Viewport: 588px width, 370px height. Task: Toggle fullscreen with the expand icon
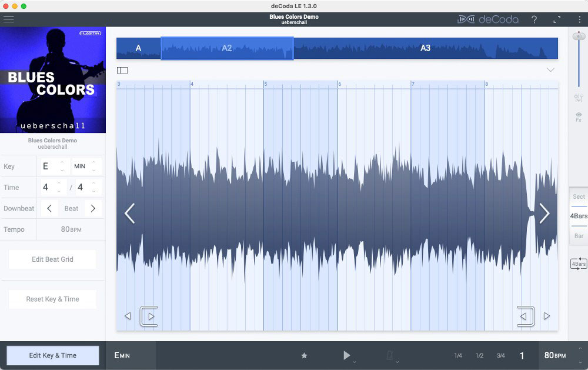click(557, 19)
